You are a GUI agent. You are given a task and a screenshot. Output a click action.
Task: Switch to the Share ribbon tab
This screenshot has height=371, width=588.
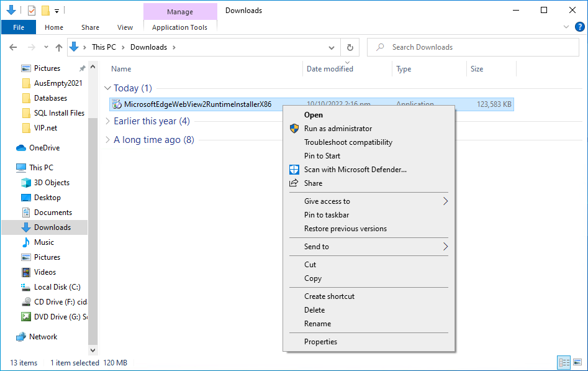(x=91, y=27)
